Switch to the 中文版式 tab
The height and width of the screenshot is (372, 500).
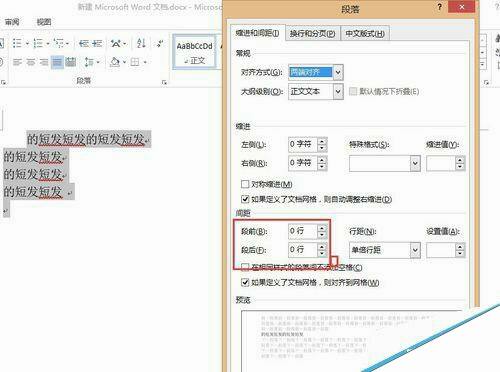pyautogui.click(x=365, y=33)
